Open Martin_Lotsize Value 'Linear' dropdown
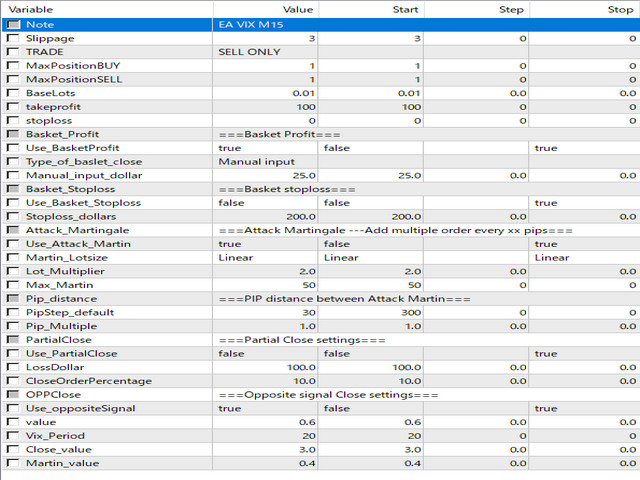The image size is (640, 480). (265, 258)
